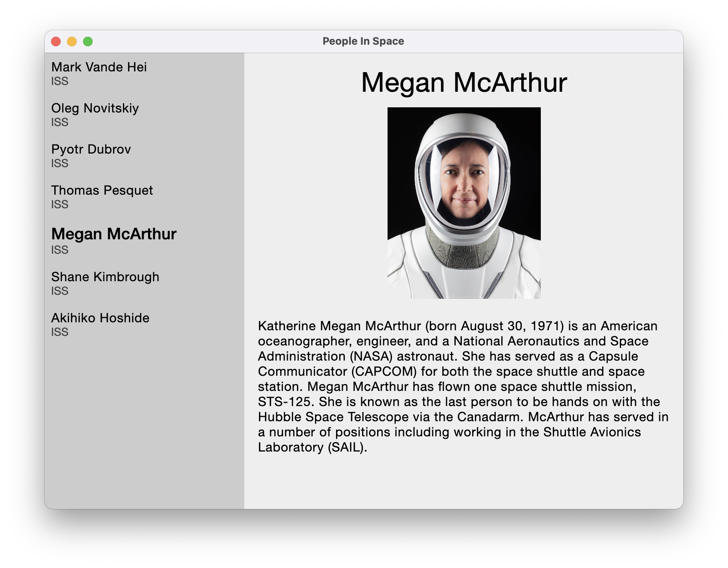Click the large Megan McArthur heading

[x=464, y=83]
